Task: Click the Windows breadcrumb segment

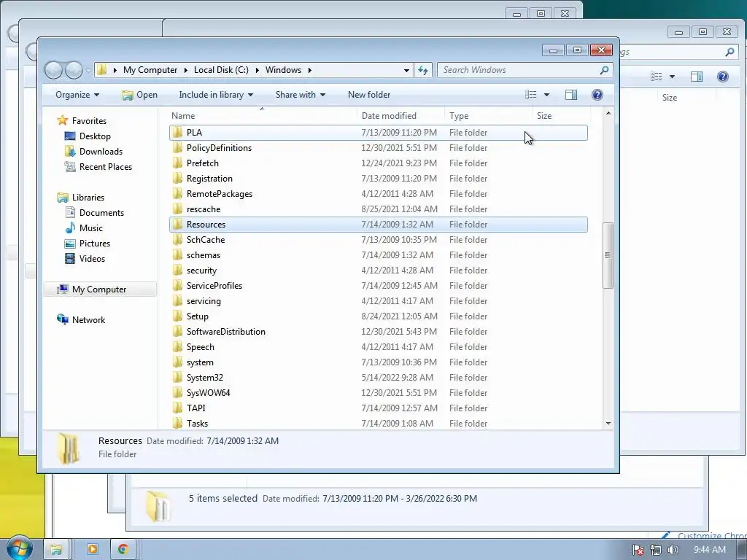Action: tap(283, 70)
